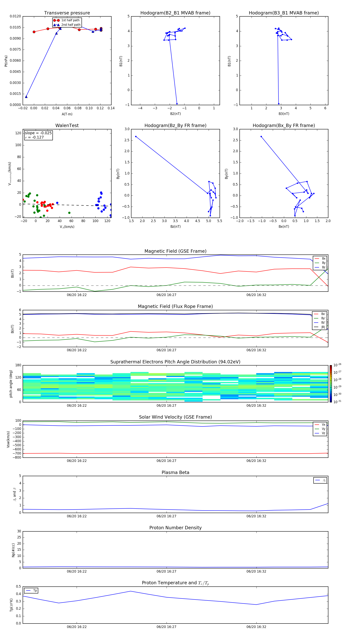
Task: Select the Proton Number Density title
Action: click(x=175, y=528)
